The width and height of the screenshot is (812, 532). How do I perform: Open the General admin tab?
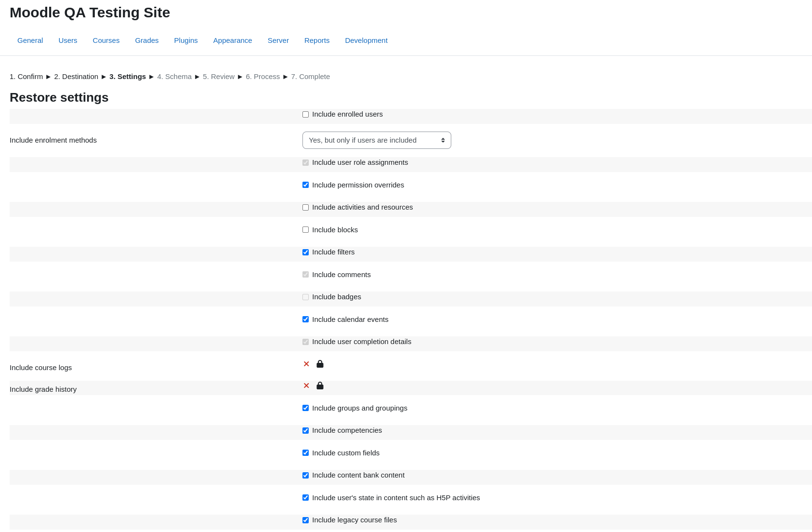[x=30, y=40]
